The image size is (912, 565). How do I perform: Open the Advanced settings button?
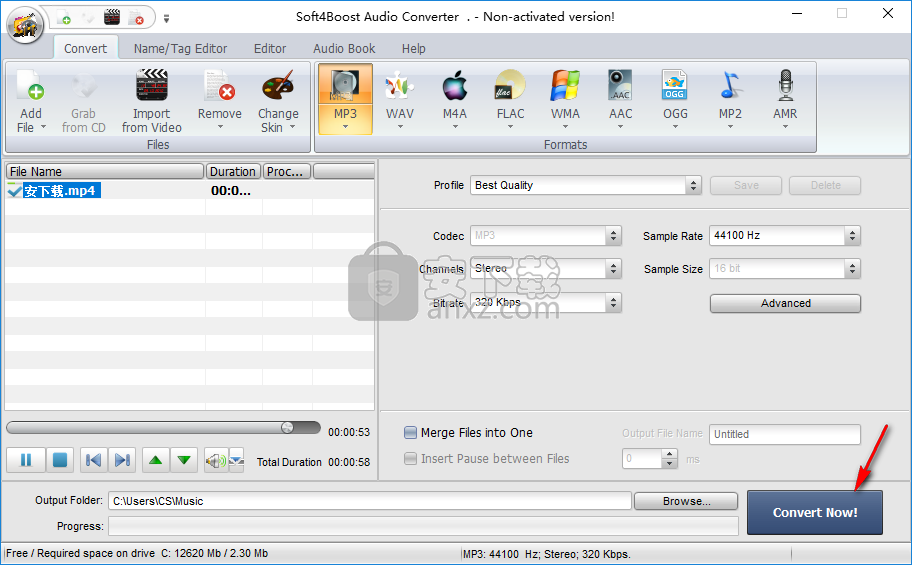point(785,303)
